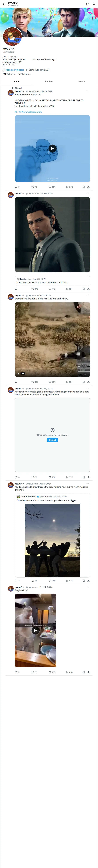98x868 pixels.
Task: Bookmark the Mar 30, 2024 post
Action: coord(84,289)
